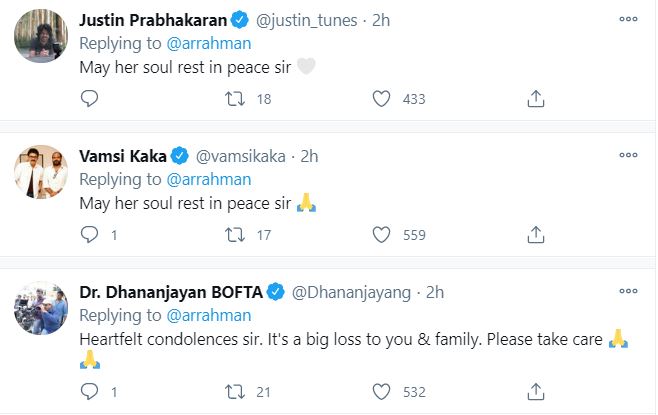Image resolution: width=658 pixels, height=415 pixels.
Task: Open Vamsi Kaka's profile picture
Action: pos(41,173)
